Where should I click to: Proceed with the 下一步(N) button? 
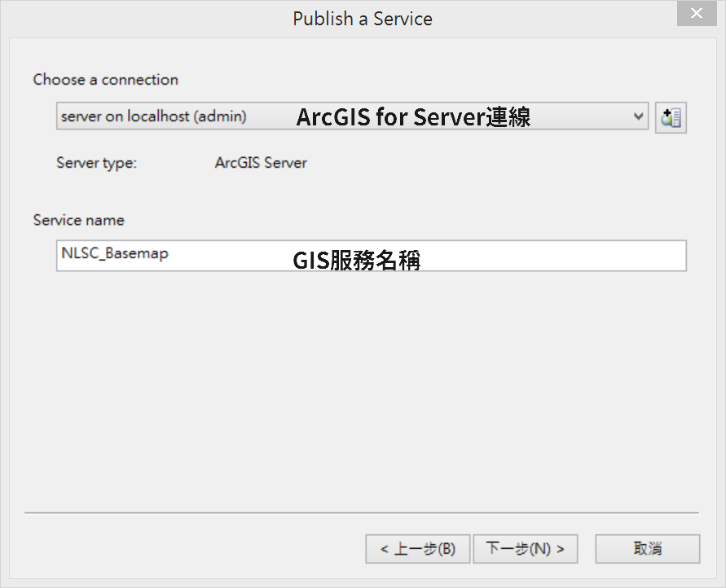526,549
